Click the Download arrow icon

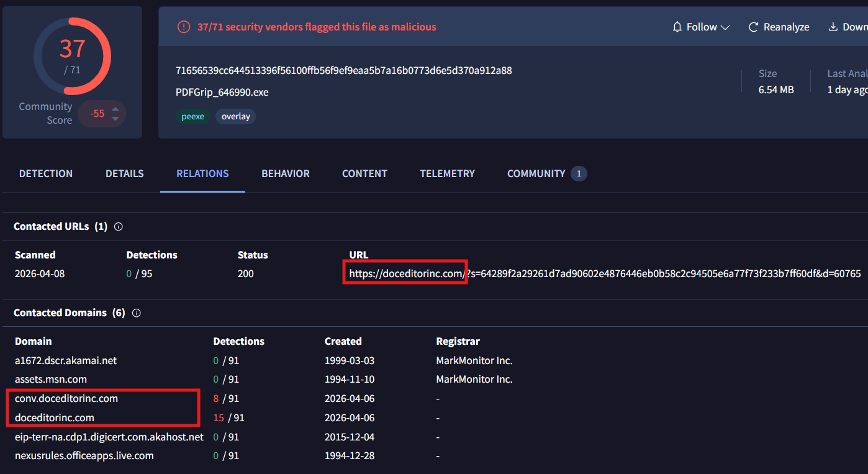[x=833, y=27]
